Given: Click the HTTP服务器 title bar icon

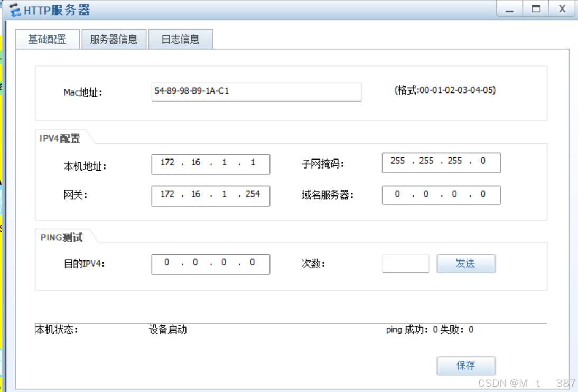Looking at the screenshot, I should point(15,10).
